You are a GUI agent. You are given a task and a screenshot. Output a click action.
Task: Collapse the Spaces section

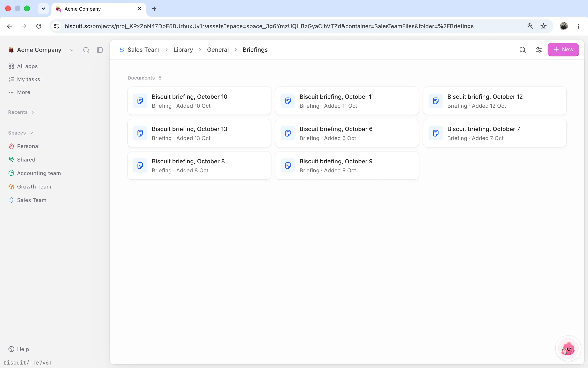click(21, 133)
